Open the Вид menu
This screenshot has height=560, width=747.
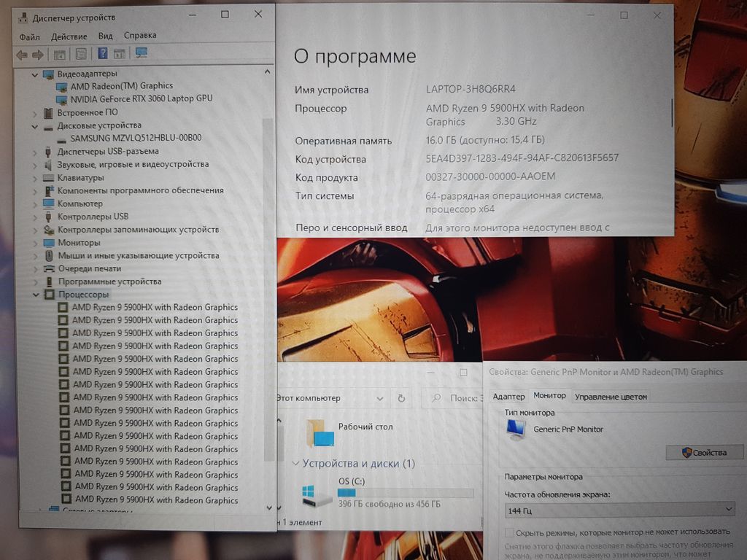[105, 36]
